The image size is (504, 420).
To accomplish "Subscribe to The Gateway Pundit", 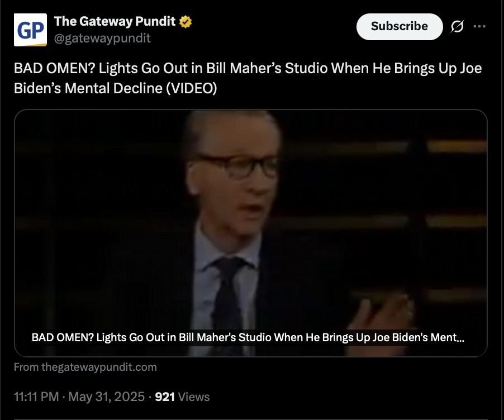I will pyautogui.click(x=400, y=27).
